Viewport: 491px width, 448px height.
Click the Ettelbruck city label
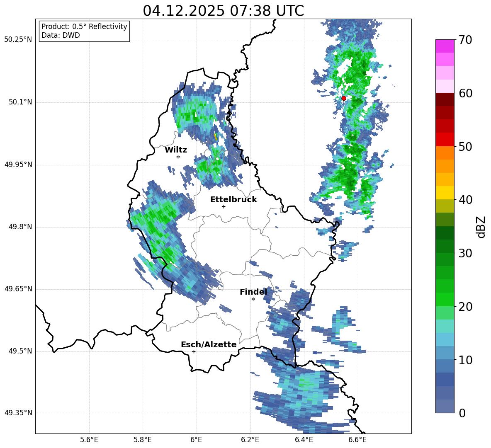click(233, 200)
